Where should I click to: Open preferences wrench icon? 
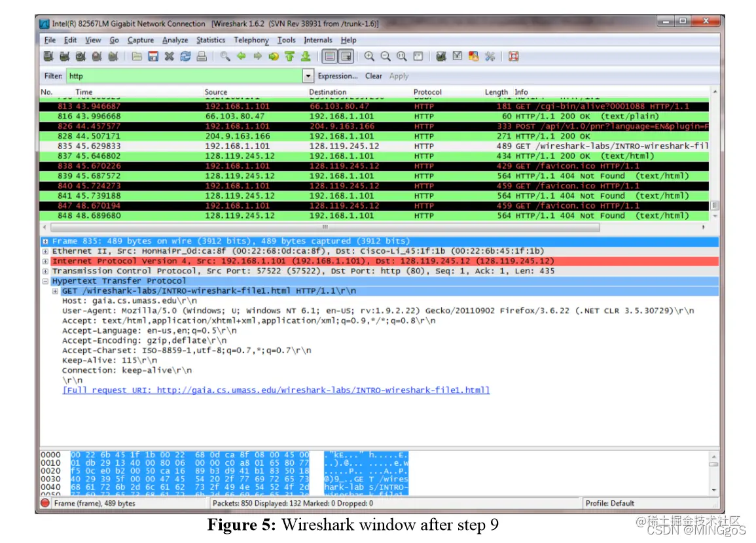pos(490,56)
